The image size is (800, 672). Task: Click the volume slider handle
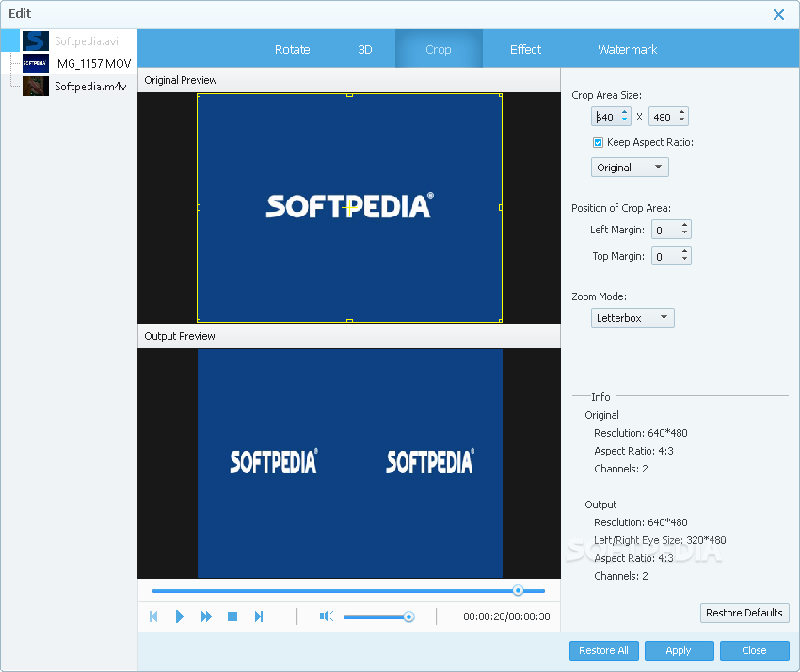(408, 616)
